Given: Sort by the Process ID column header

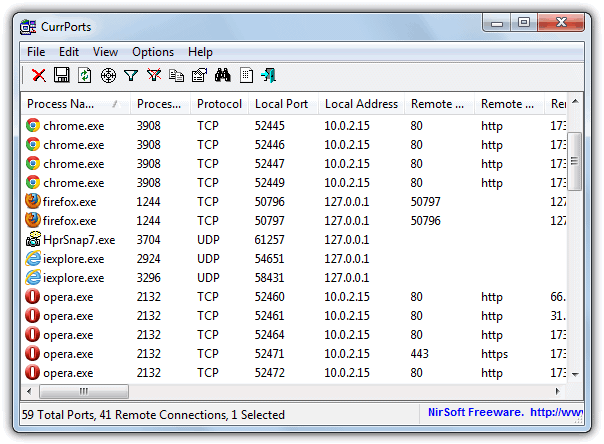Looking at the screenshot, I should click(x=160, y=104).
